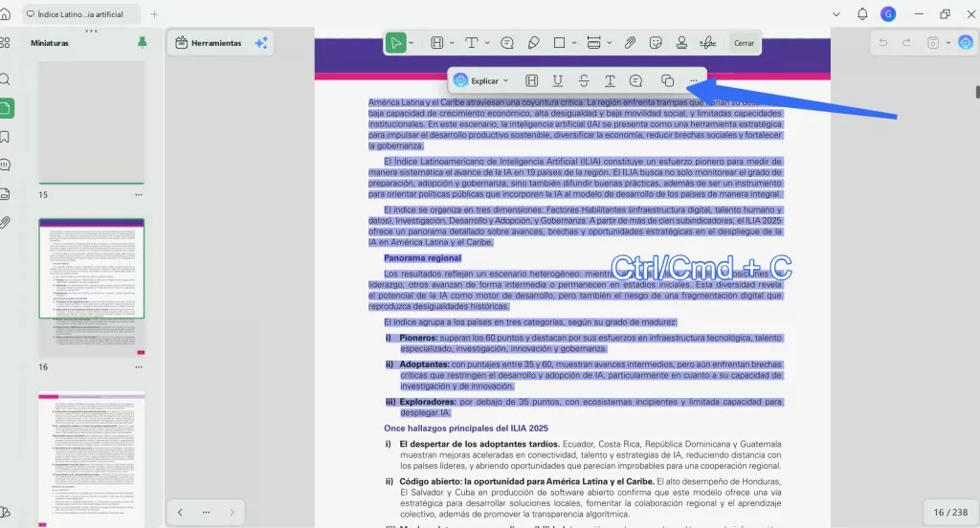The image size is (980, 528).
Task: Click the redo arrow
Action: [x=906, y=42]
